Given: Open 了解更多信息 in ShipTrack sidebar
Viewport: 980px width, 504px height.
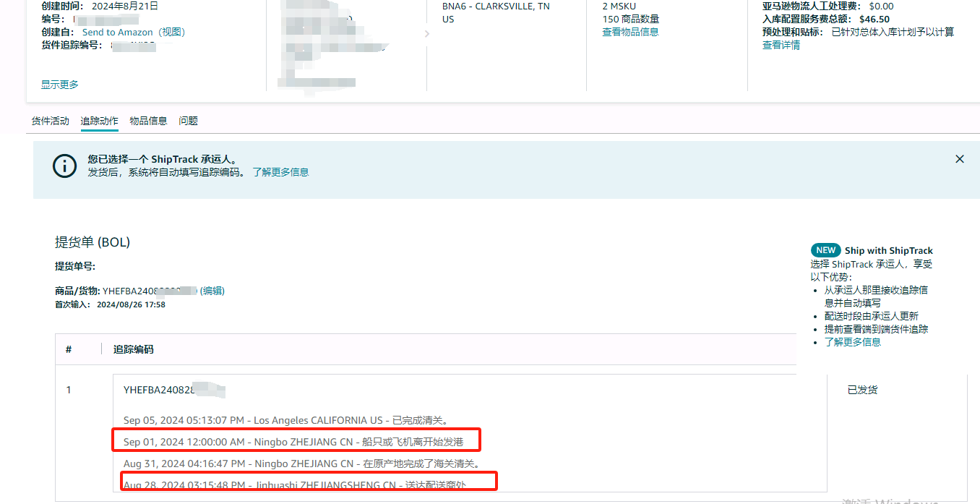Looking at the screenshot, I should [853, 342].
